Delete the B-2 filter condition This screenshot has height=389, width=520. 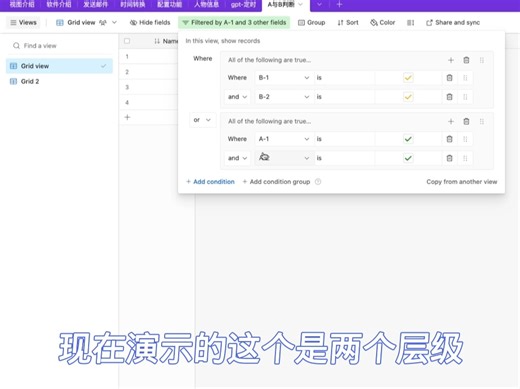tap(449, 97)
